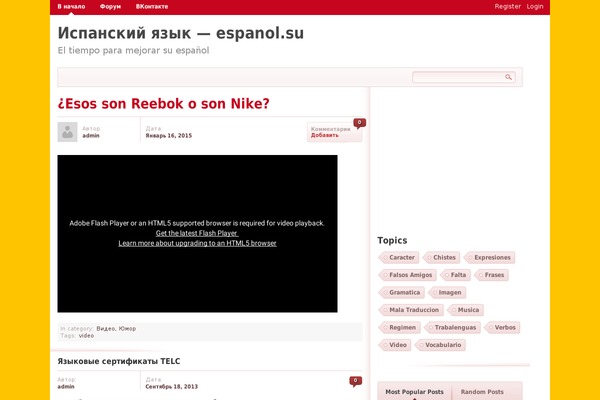The image size is (600, 400).
Task: Open site title Испанский язык — espanol.su
Action: (x=181, y=33)
